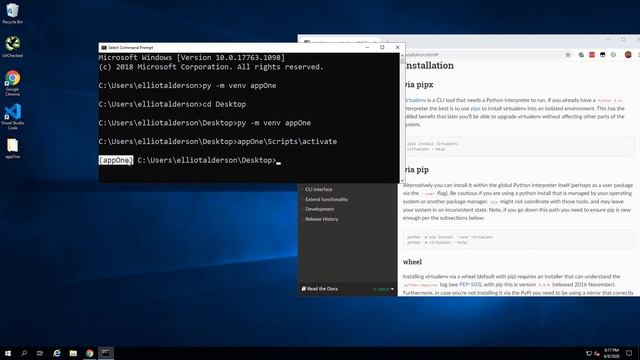Open File Explorer from the taskbar
The width and height of the screenshot is (640, 360).
coord(73,353)
